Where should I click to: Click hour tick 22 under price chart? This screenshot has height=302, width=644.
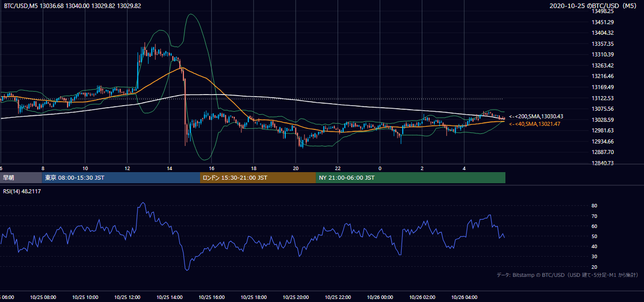338,168
